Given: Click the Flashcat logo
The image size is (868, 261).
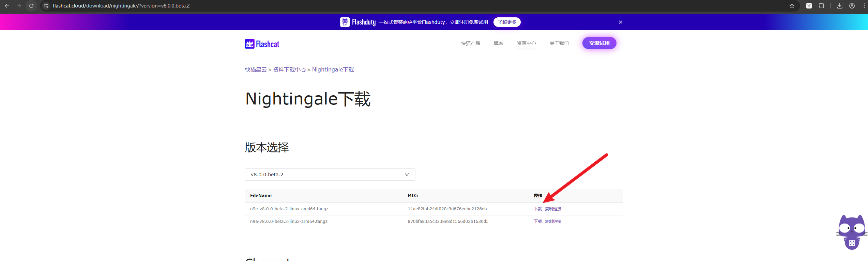Looking at the screenshot, I should pyautogui.click(x=262, y=44).
